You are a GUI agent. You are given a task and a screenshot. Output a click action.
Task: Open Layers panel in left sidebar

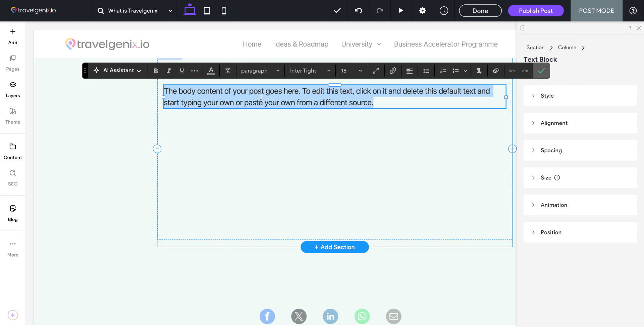(x=13, y=89)
